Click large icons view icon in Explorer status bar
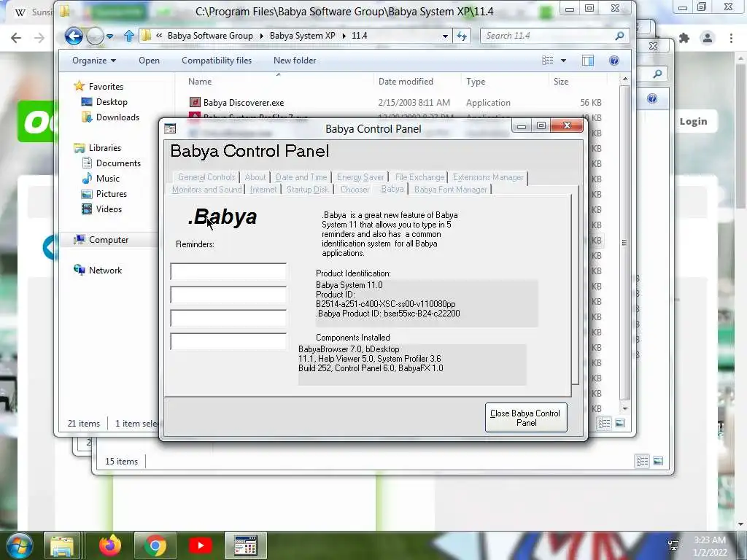Image resolution: width=747 pixels, height=560 pixels. pos(620,423)
